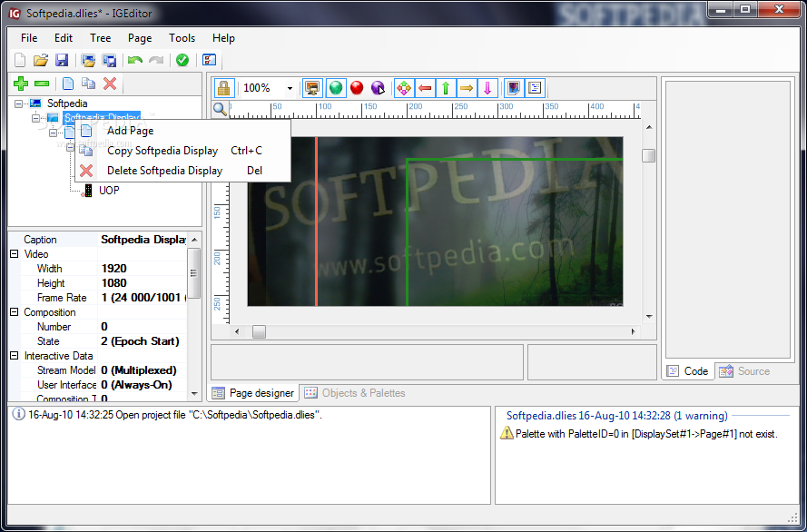807x532 pixels.
Task: Click the new page icon above the tree
Action: (x=68, y=84)
